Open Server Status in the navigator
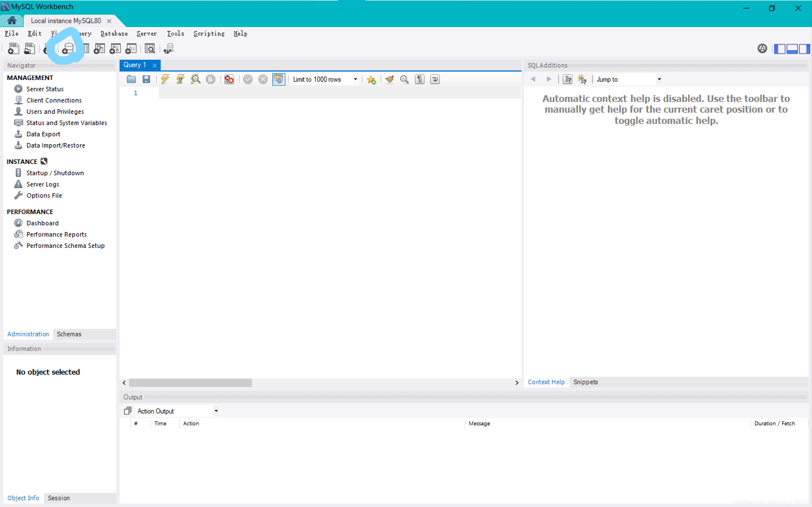 coord(45,89)
